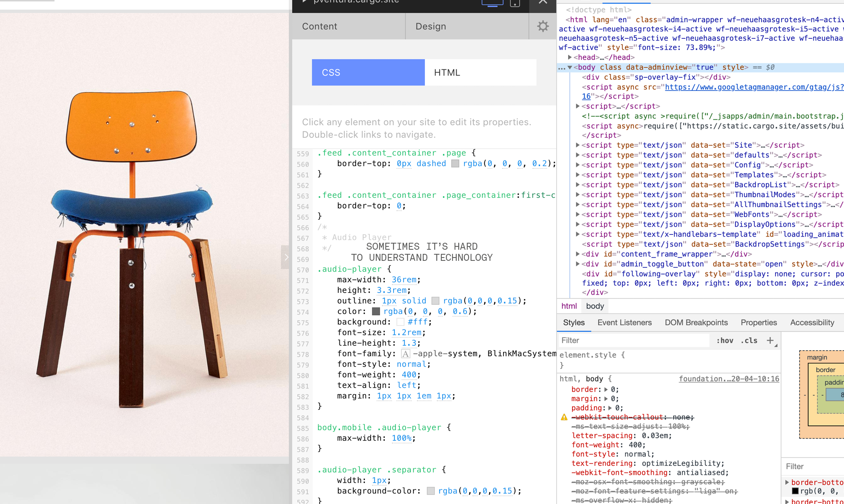Expand the border shorthand property
The image size is (844, 504).
point(606,389)
